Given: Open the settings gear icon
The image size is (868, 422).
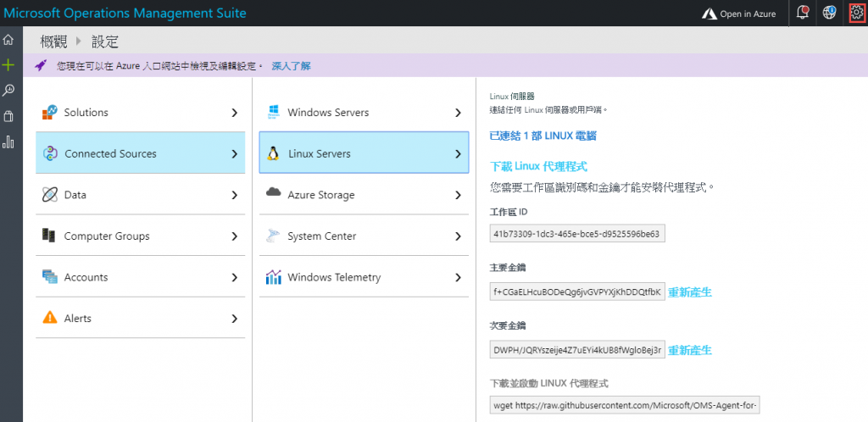Looking at the screenshot, I should (856, 14).
